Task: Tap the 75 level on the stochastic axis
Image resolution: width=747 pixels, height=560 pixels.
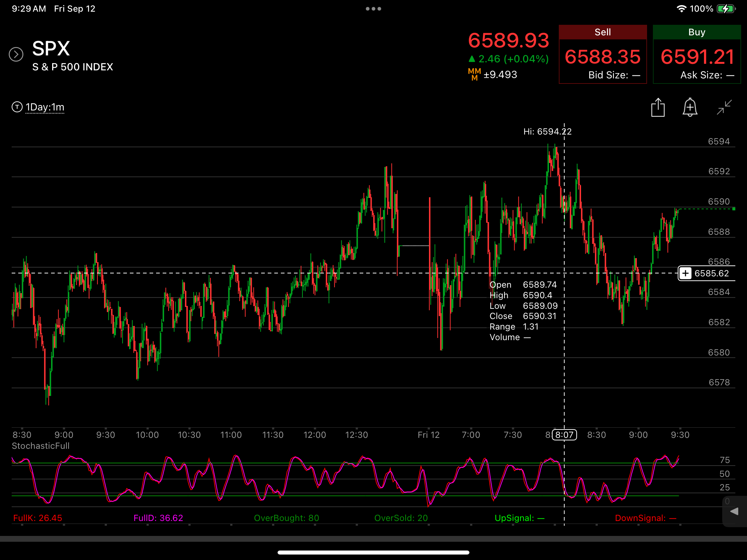Action: pos(725,460)
